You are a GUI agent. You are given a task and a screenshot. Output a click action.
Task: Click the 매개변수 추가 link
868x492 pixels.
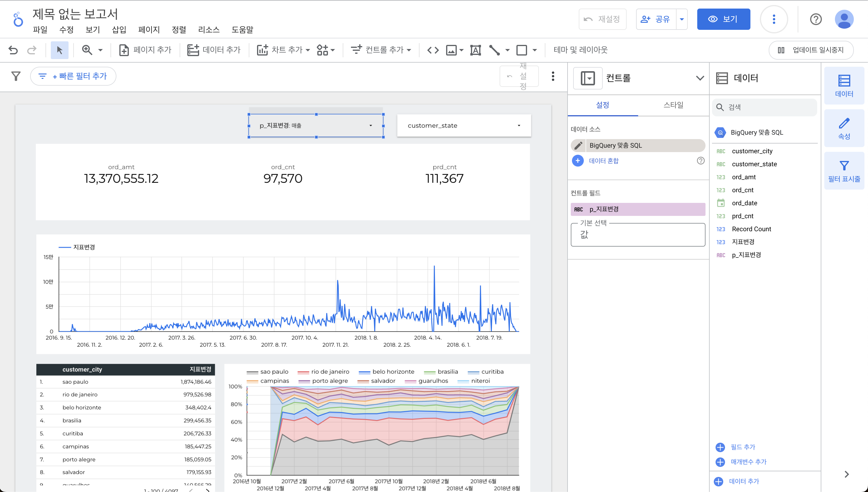[748, 462]
